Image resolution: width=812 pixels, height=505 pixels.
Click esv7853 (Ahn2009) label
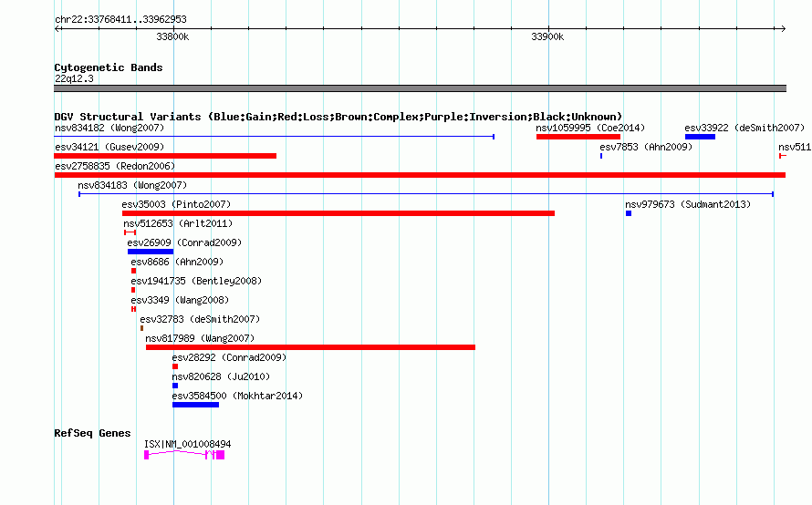coord(646,147)
